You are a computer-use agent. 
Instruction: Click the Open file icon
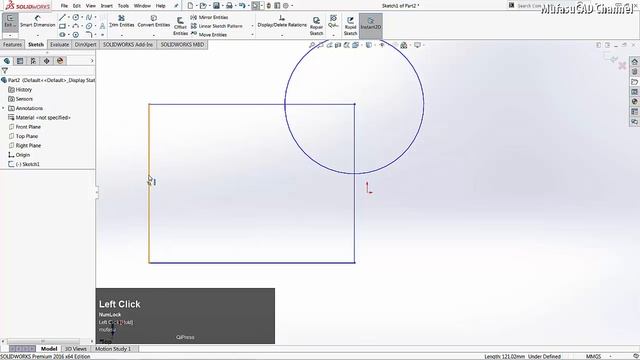pyautogui.click(x=203, y=6)
